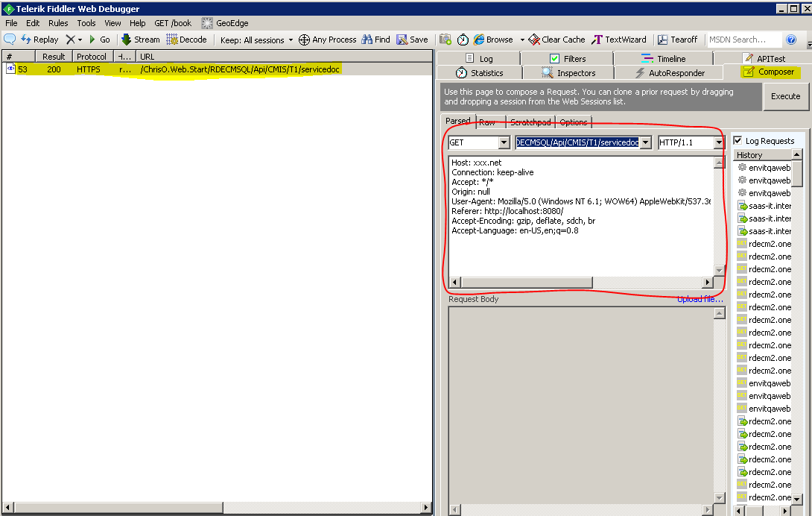Click the Remove sessions X icon
This screenshot has width=812, height=516.
pos(71,40)
